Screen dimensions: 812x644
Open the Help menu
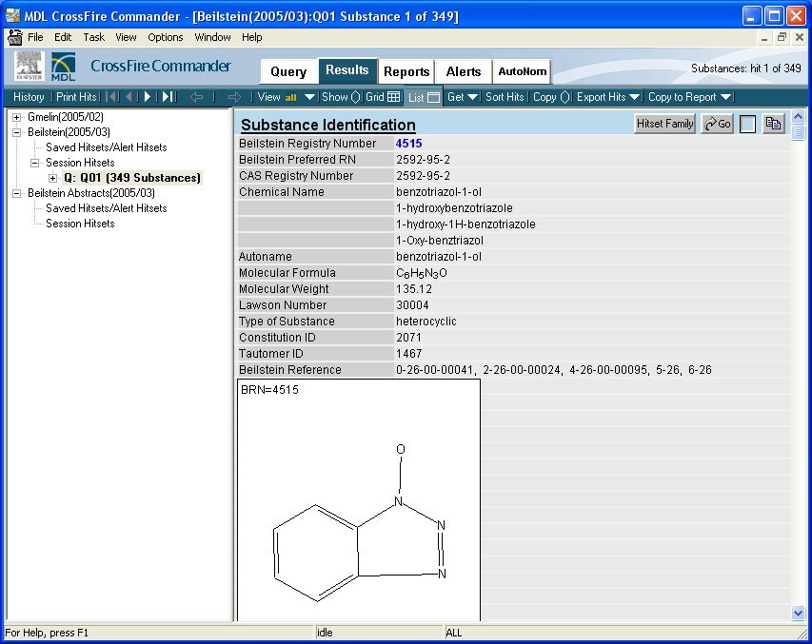point(251,37)
